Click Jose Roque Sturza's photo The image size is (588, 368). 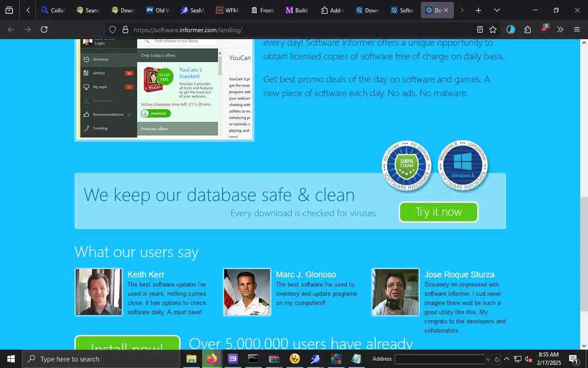coord(396,292)
